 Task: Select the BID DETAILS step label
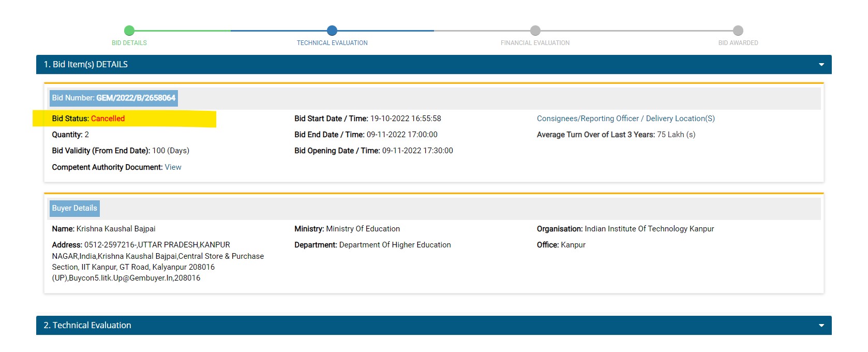[129, 43]
